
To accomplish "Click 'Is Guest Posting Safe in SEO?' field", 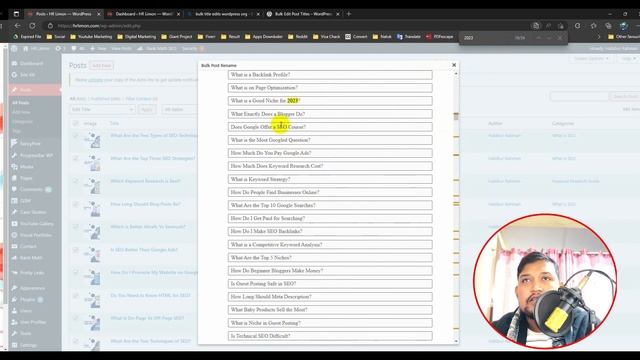I will click(330, 284).
